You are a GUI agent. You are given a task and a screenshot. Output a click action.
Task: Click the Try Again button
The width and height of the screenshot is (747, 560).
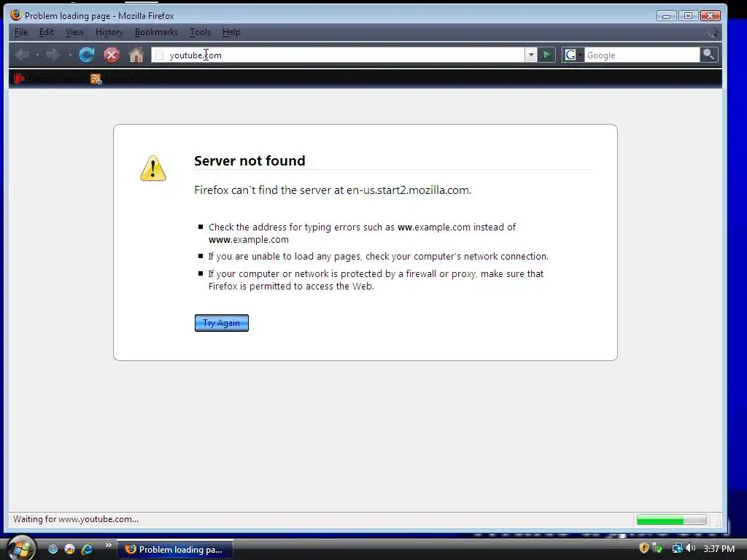tap(222, 323)
